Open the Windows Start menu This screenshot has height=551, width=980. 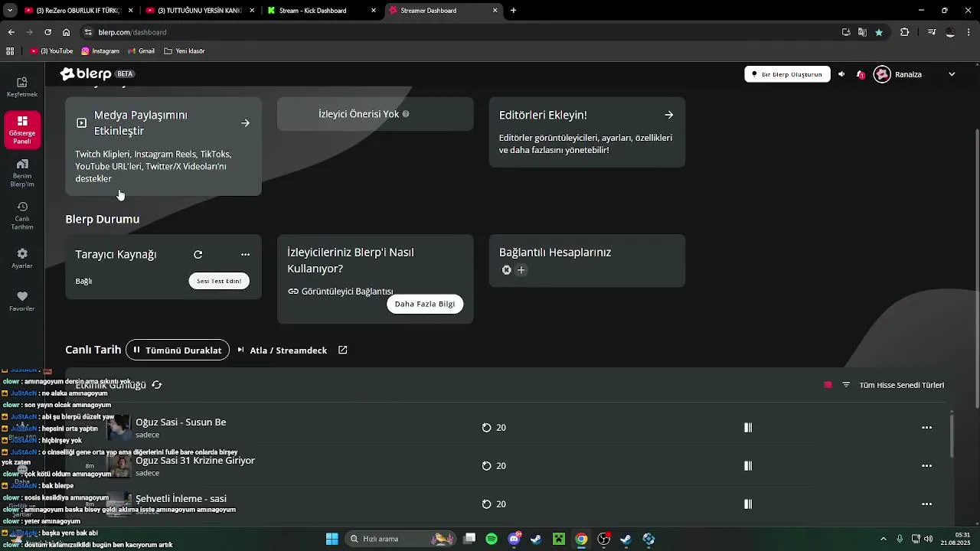(332, 539)
